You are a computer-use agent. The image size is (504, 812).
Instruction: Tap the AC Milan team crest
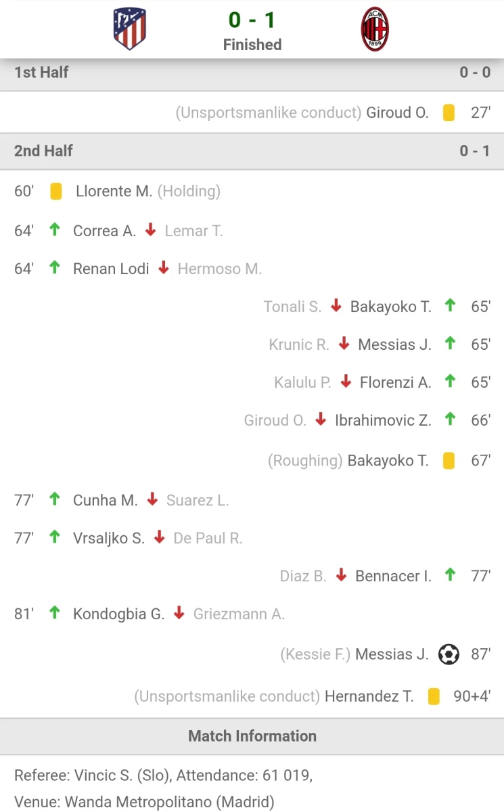[x=375, y=29]
